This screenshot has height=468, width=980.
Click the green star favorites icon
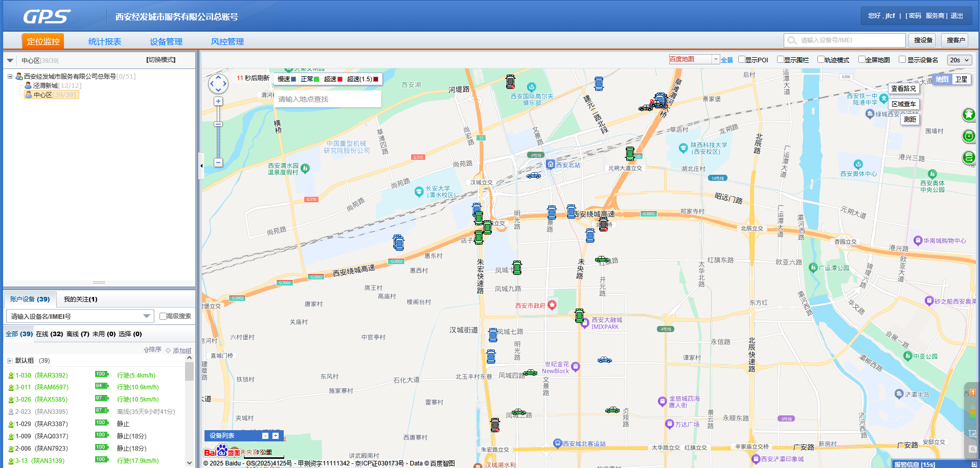(x=968, y=114)
